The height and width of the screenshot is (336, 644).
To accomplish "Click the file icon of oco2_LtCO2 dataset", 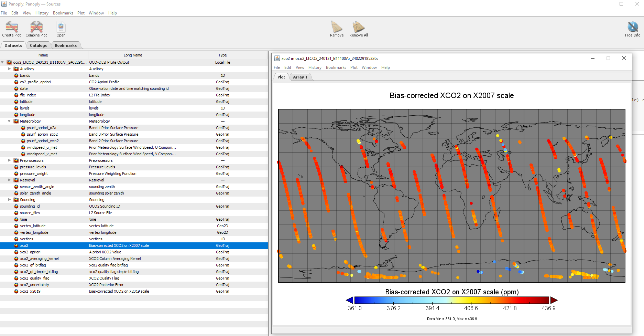I will coord(9,62).
